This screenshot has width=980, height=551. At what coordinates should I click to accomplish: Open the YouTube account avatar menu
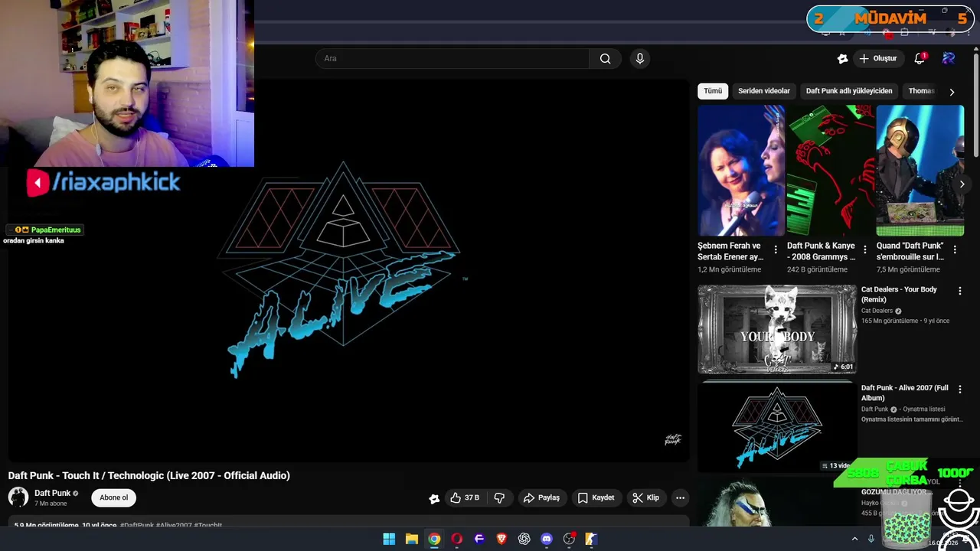[949, 58]
